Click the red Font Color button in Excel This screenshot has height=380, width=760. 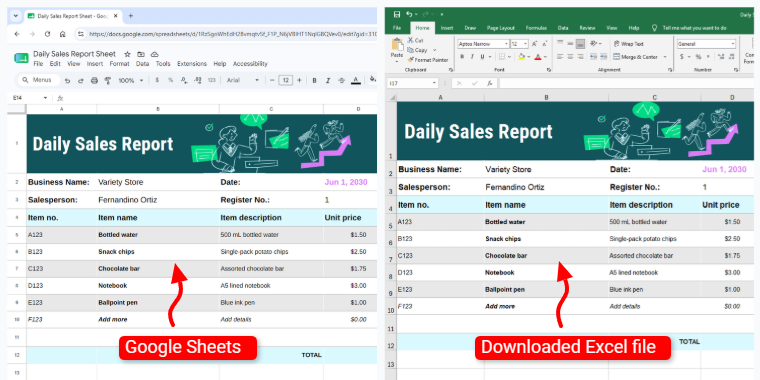tap(538, 57)
